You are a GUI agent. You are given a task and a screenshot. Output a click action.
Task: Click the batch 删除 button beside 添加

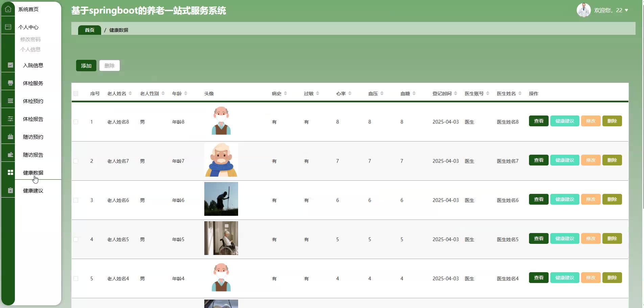tap(110, 66)
